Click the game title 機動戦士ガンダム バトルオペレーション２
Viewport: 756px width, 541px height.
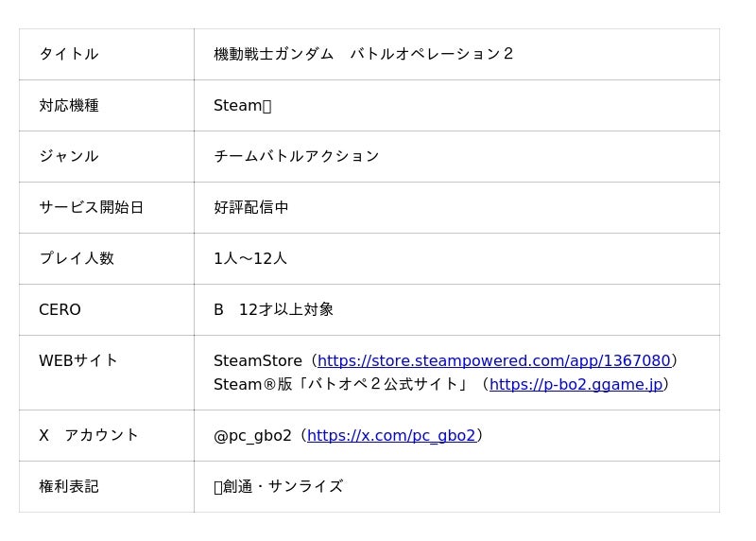pos(364,54)
